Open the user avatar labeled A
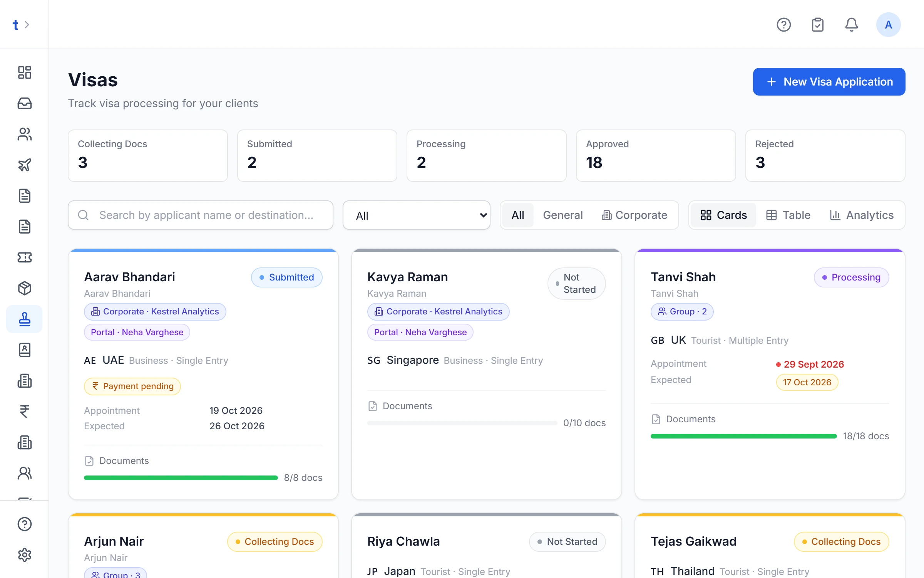 888,25
